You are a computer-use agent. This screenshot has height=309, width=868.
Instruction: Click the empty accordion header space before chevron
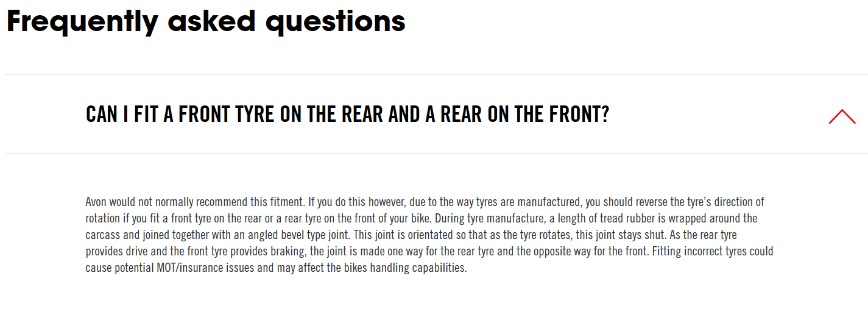pyautogui.click(x=719, y=114)
